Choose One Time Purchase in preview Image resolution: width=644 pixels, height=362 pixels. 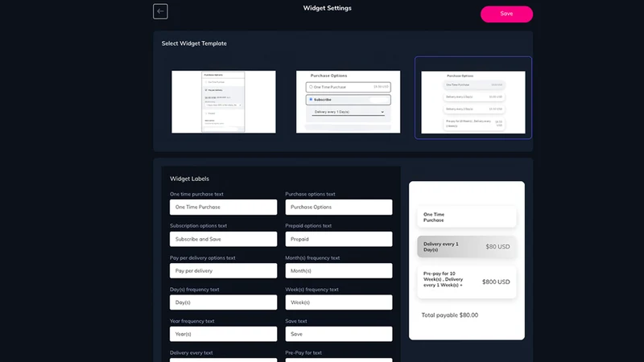pos(467,217)
